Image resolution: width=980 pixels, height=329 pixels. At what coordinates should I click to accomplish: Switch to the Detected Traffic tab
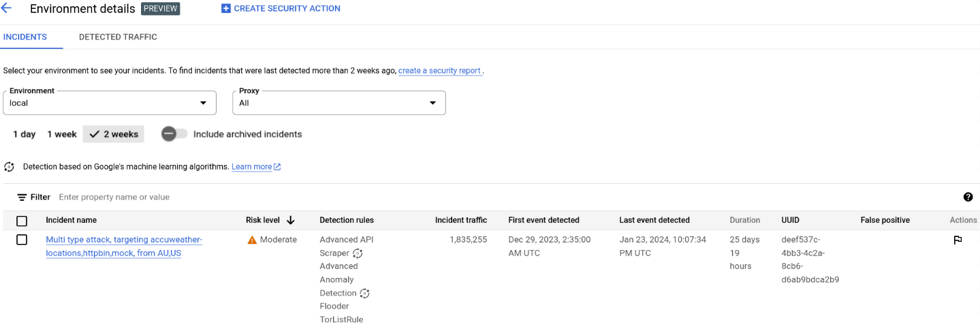click(118, 37)
